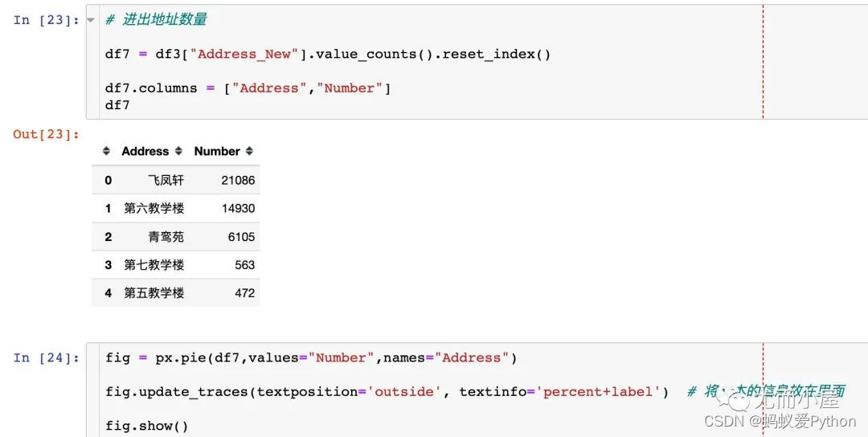Select table row with 青鸾苑
The width and height of the screenshot is (868, 437).
click(x=175, y=237)
